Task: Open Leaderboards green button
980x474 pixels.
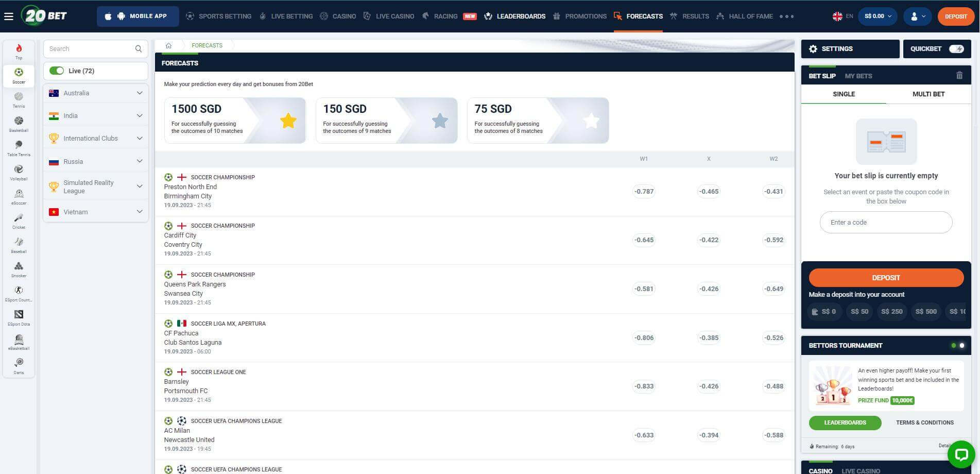Action: (845, 423)
